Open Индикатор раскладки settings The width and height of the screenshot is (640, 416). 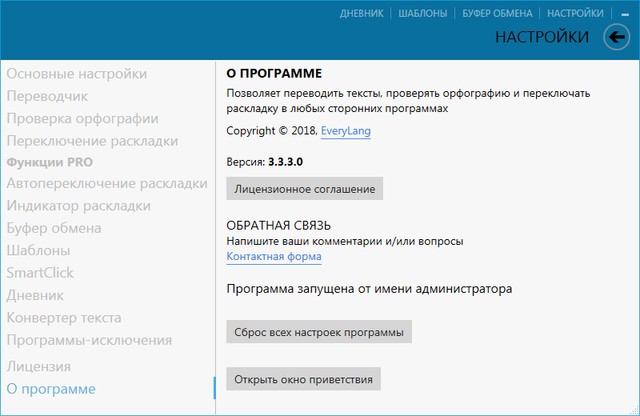click(79, 206)
